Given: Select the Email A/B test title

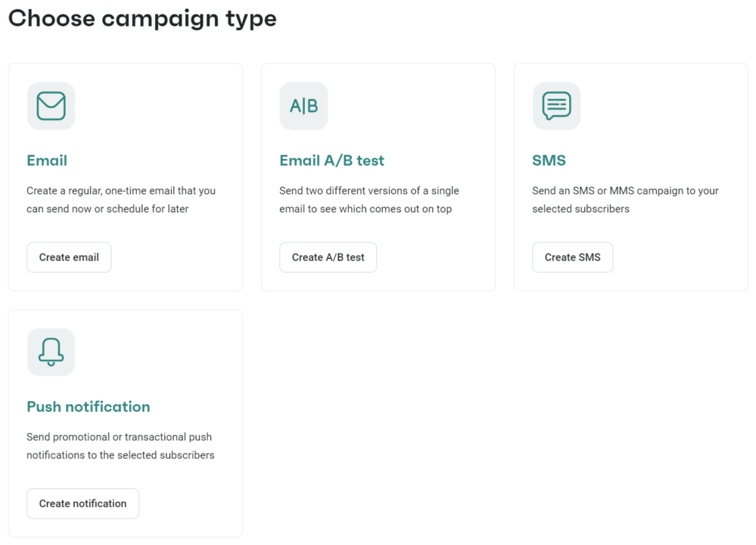Looking at the screenshot, I should 331,160.
